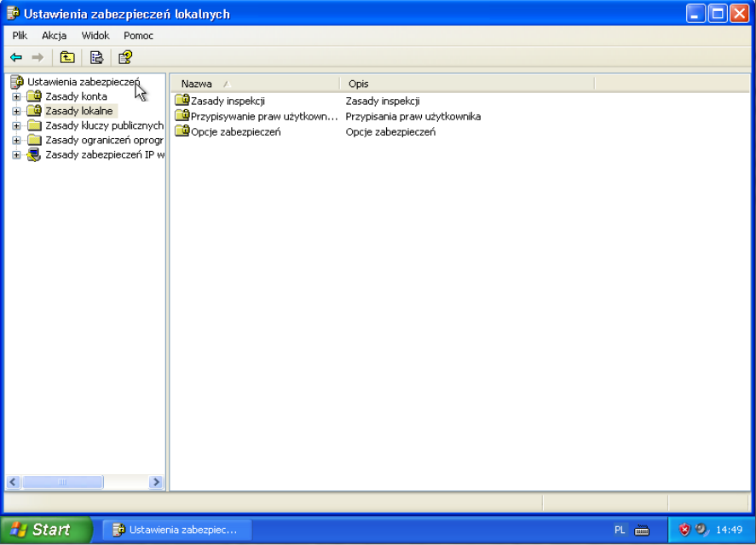Click the Start button
The width and height of the screenshot is (756, 545).
pos(47,530)
